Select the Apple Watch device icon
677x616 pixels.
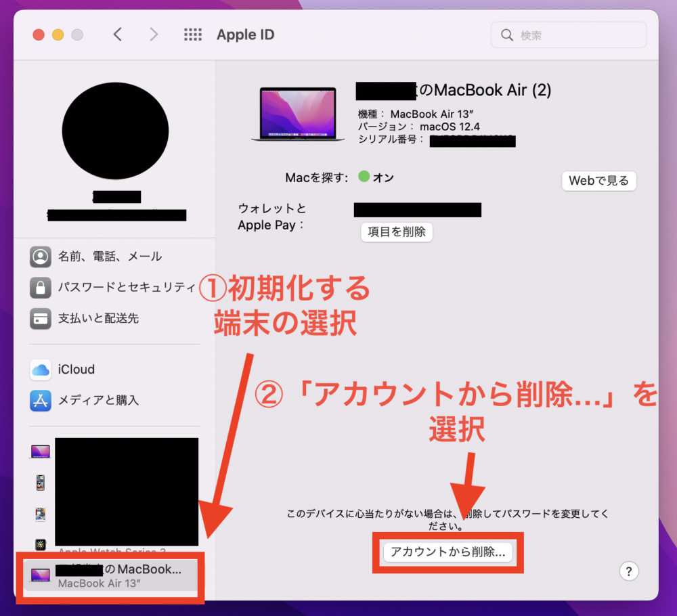(x=41, y=545)
